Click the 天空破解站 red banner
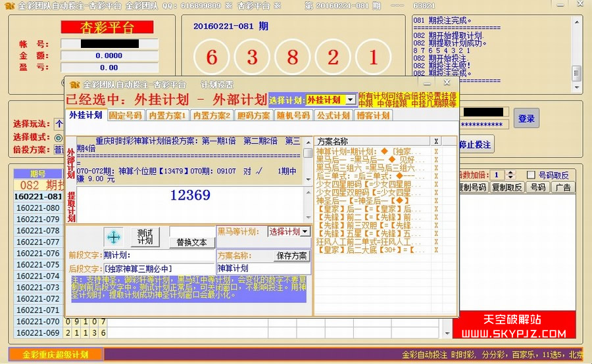This screenshot has height=364, width=592. coord(514,325)
